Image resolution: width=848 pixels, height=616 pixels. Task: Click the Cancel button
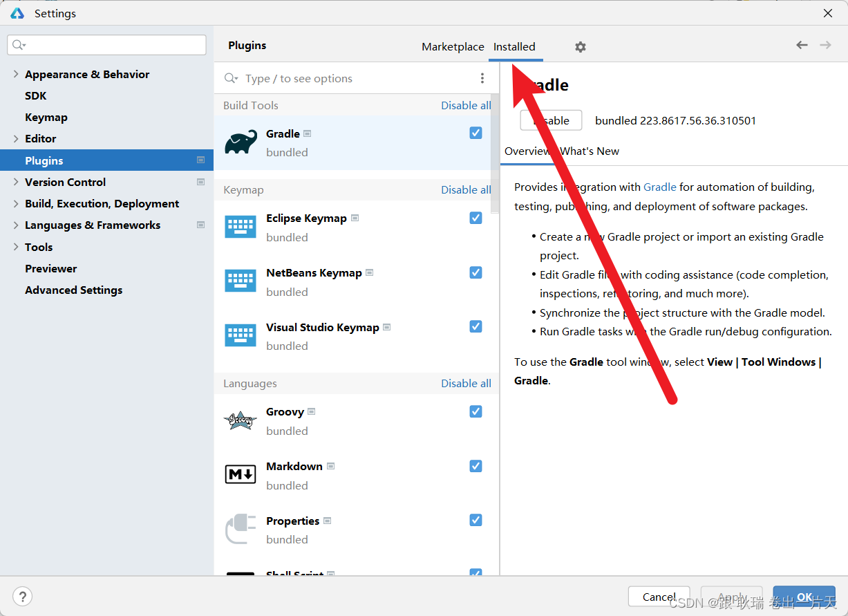pyautogui.click(x=659, y=597)
